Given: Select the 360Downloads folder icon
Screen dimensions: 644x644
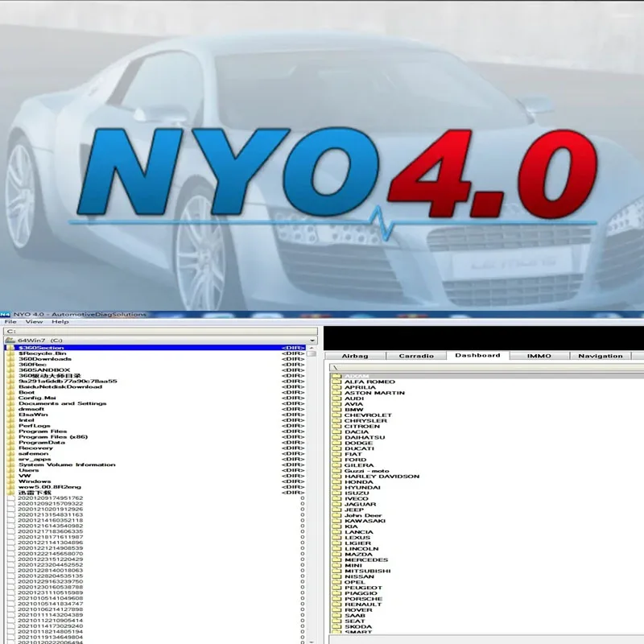Looking at the screenshot, I should point(10,359).
